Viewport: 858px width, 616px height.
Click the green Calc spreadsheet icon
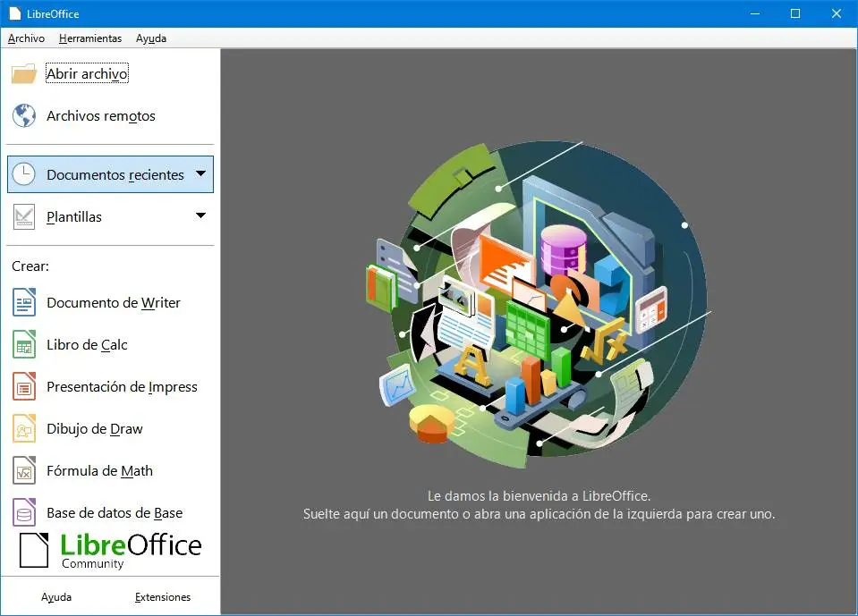24,344
